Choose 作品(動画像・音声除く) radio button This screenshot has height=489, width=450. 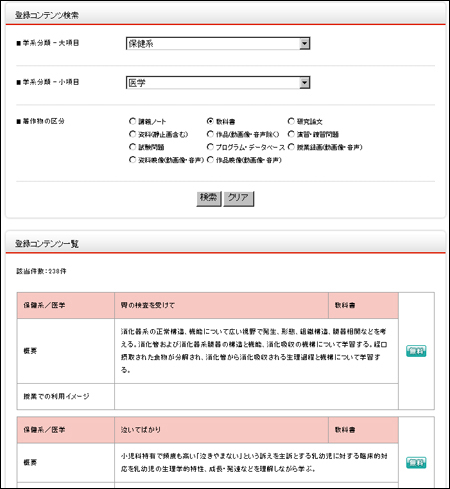point(210,134)
